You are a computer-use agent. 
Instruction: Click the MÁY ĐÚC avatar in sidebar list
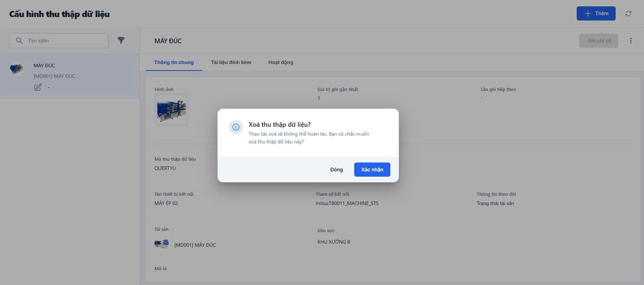pyautogui.click(x=16, y=68)
